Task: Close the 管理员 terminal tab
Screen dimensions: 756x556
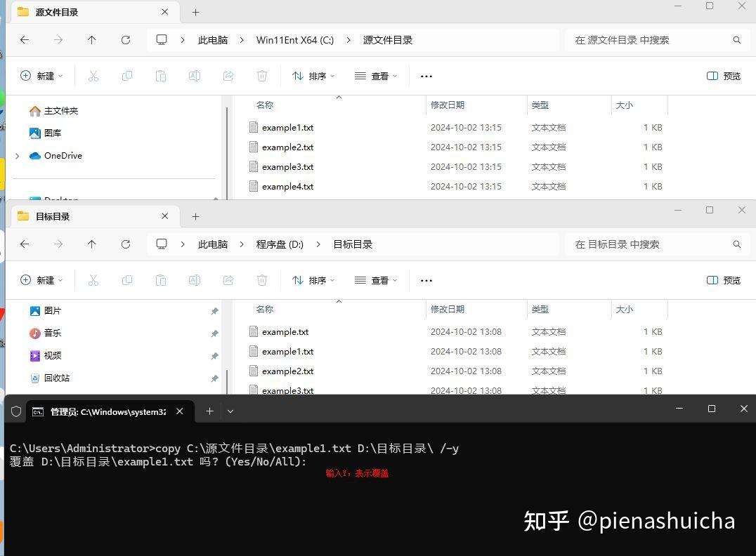Action: (179, 411)
